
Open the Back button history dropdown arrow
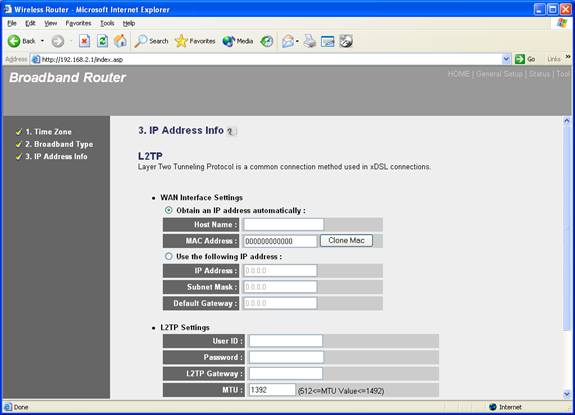coord(42,41)
